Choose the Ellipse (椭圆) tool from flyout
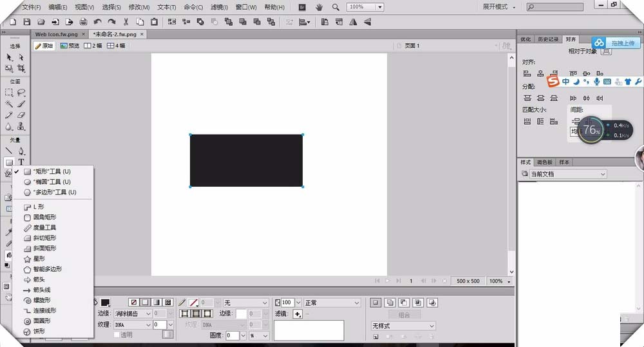 point(52,182)
